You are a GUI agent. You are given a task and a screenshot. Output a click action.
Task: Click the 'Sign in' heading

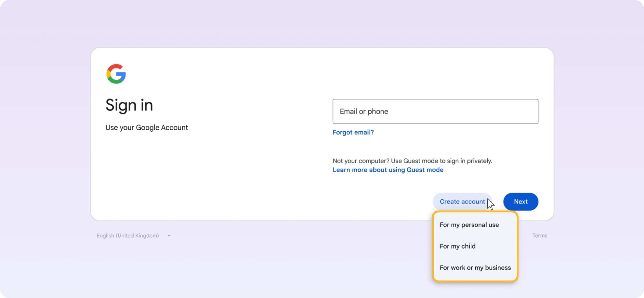coord(129,105)
